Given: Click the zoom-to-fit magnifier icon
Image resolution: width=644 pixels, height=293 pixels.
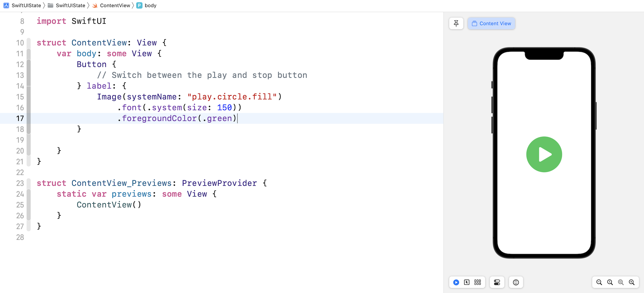Looking at the screenshot, I should pyautogui.click(x=621, y=282).
